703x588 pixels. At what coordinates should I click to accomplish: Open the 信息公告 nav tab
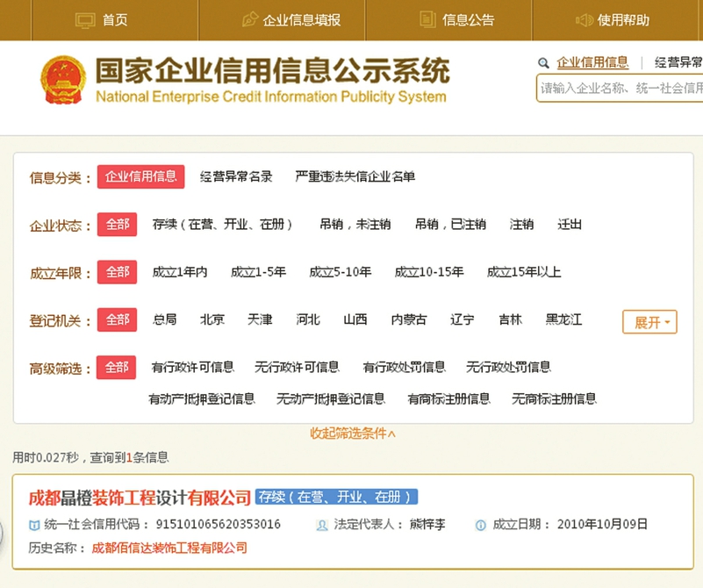448,20
